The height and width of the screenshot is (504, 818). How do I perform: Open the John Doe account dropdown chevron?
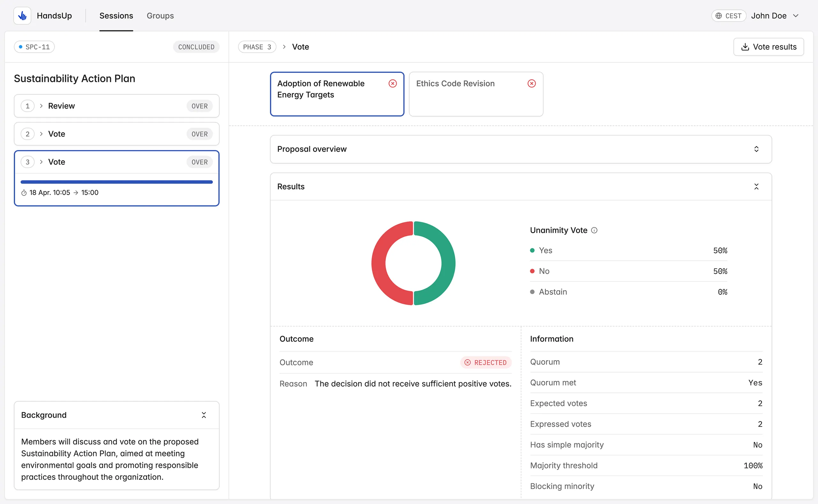point(796,16)
